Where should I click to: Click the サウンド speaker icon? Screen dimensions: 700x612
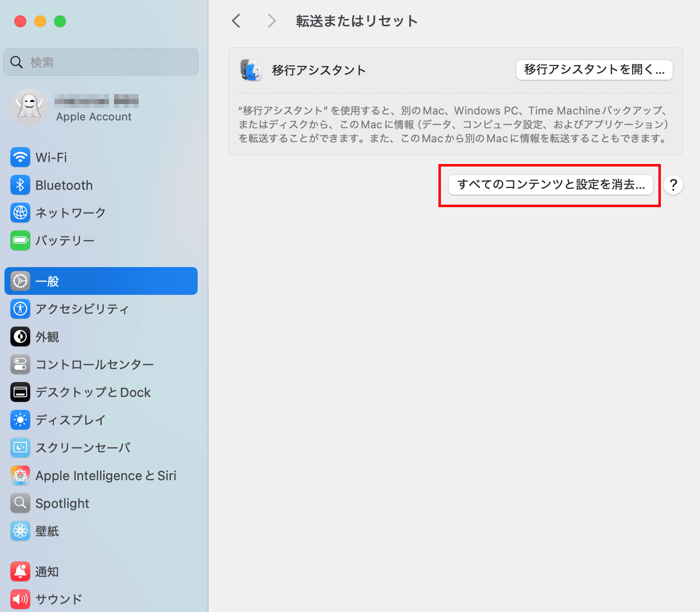point(20,600)
